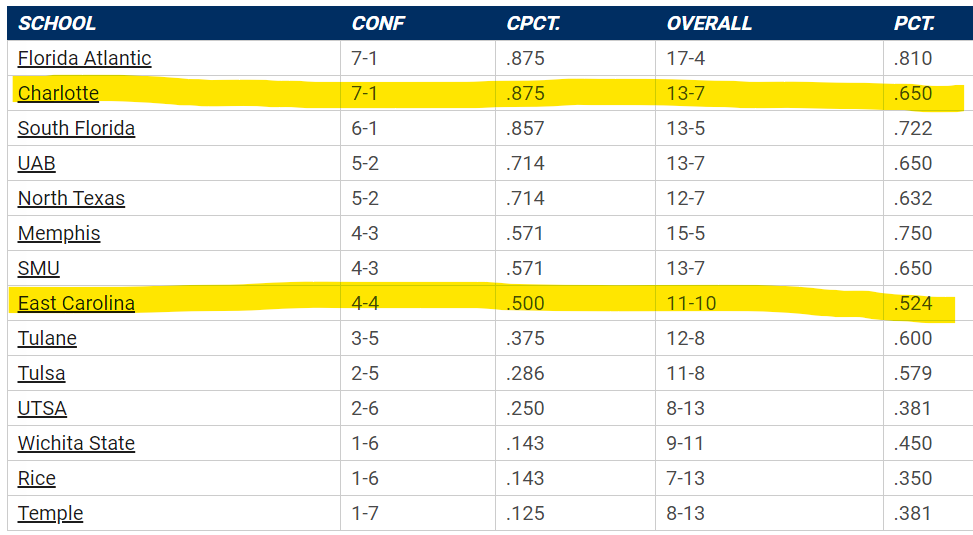The image size is (973, 535).
Task: Sort by the PCT. column header
Action: point(914,23)
